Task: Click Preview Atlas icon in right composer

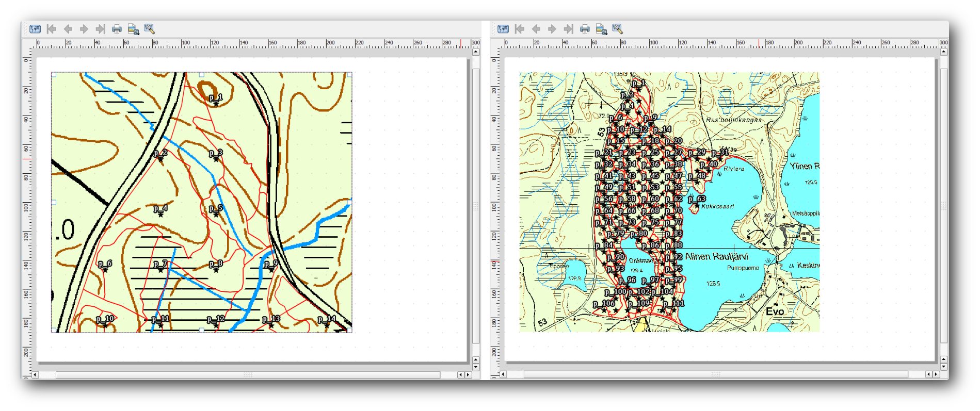Action: pos(503,29)
